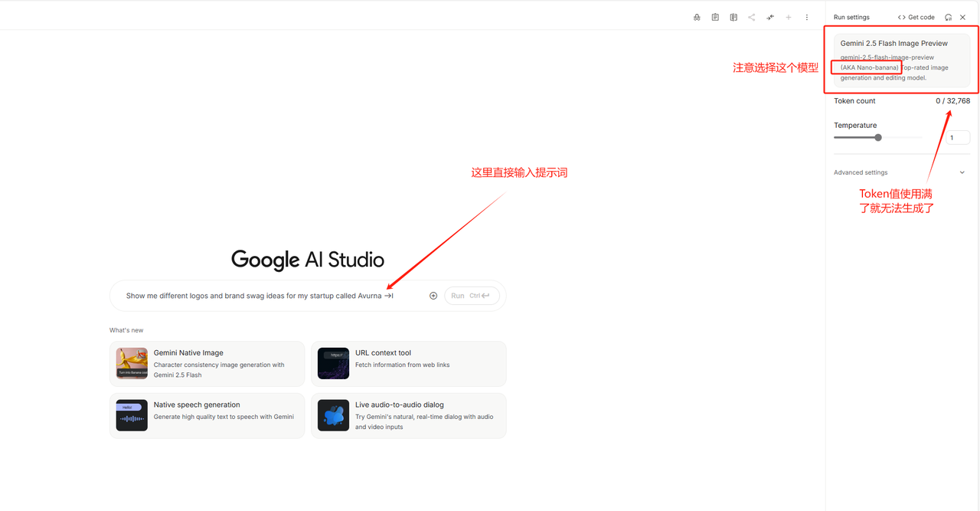Image resolution: width=980 pixels, height=511 pixels.
Task: Click the Temperature slider handle
Action: coord(878,138)
